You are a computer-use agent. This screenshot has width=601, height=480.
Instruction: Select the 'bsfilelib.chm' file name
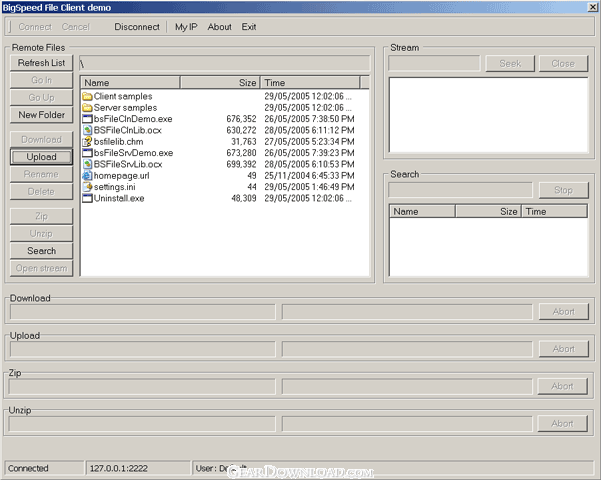click(118, 141)
